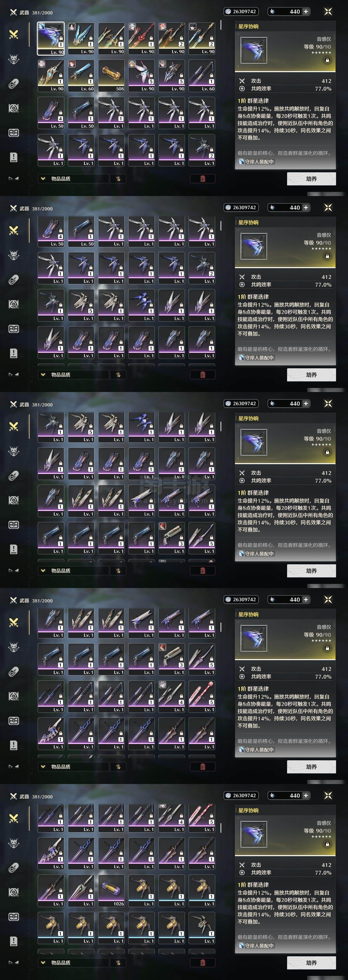
Task: Click grid scrollbar handle beside the Lv. 90 row
Action: point(221,25)
